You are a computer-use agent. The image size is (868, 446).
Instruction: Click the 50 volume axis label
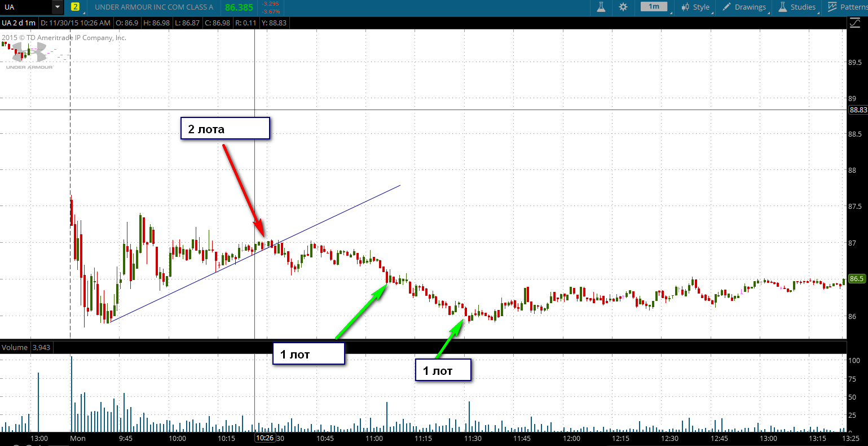click(x=852, y=397)
